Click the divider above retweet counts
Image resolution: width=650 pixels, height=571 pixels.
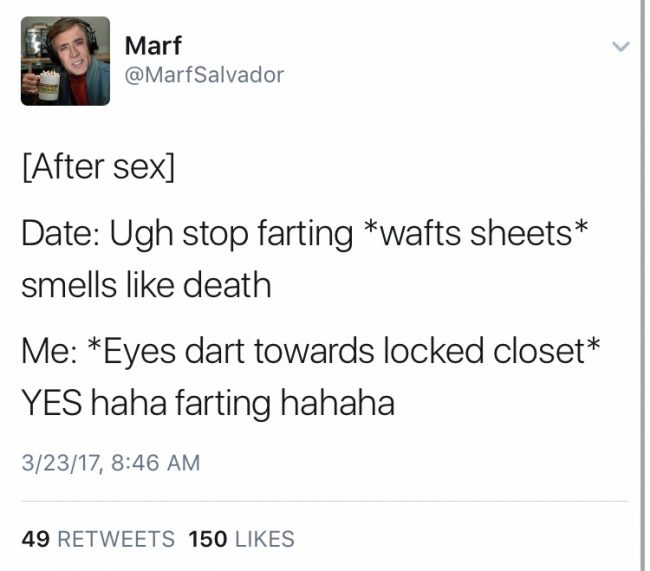325,501
